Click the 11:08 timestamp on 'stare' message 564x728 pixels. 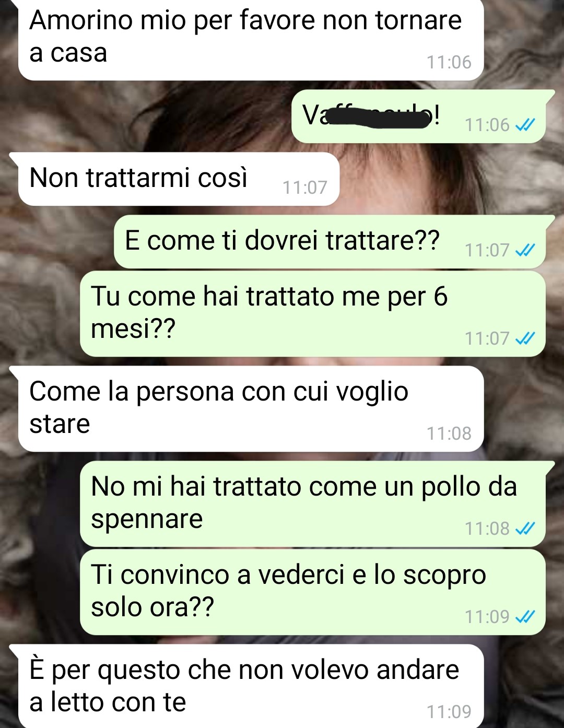click(449, 433)
